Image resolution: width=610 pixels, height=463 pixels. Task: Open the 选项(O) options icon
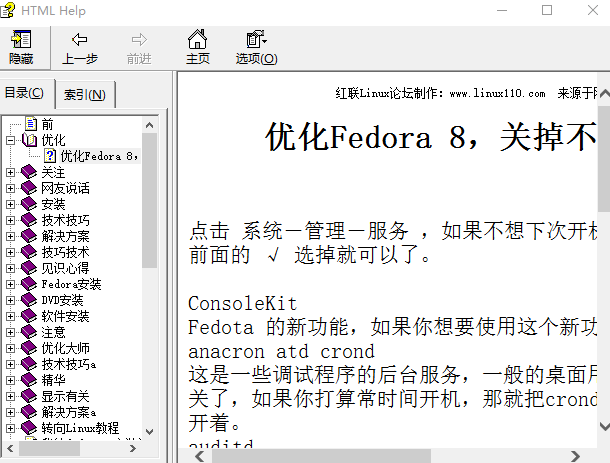(x=256, y=40)
